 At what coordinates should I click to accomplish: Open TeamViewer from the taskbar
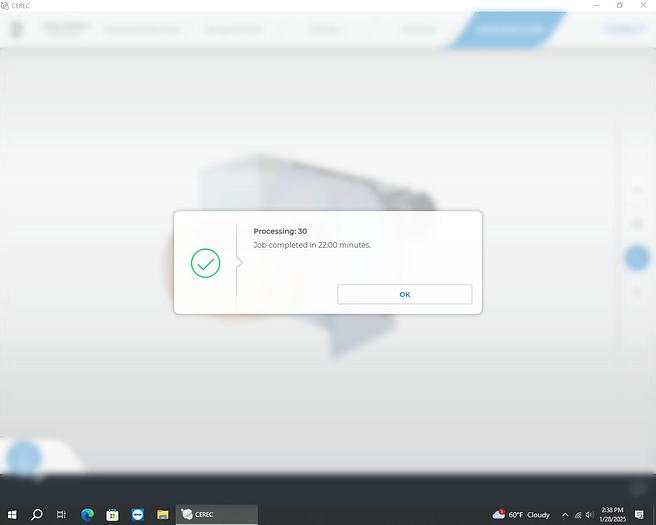click(x=137, y=514)
